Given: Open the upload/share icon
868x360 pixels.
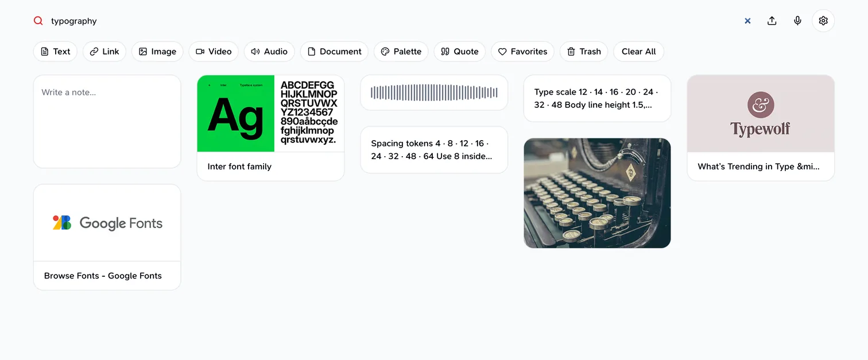Looking at the screenshot, I should pos(772,21).
